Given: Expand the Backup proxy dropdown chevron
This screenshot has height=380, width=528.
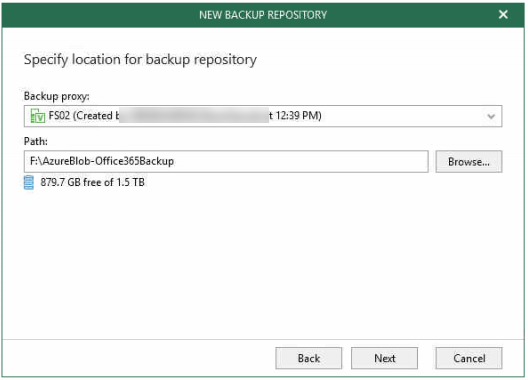Looking at the screenshot, I should coord(491,116).
